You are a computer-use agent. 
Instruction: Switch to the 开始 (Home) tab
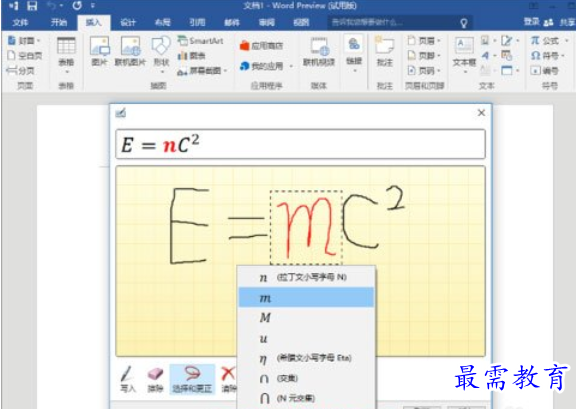click(x=59, y=23)
